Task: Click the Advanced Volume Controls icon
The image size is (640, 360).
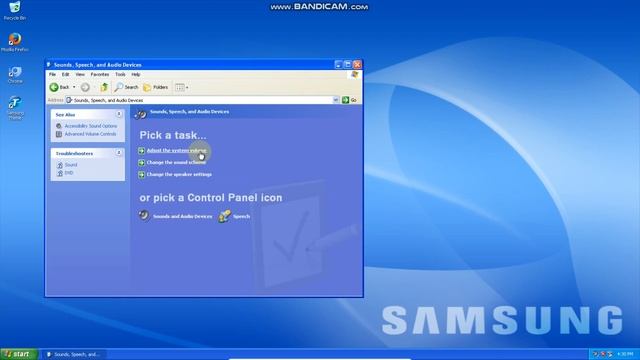Action: point(59,134)
